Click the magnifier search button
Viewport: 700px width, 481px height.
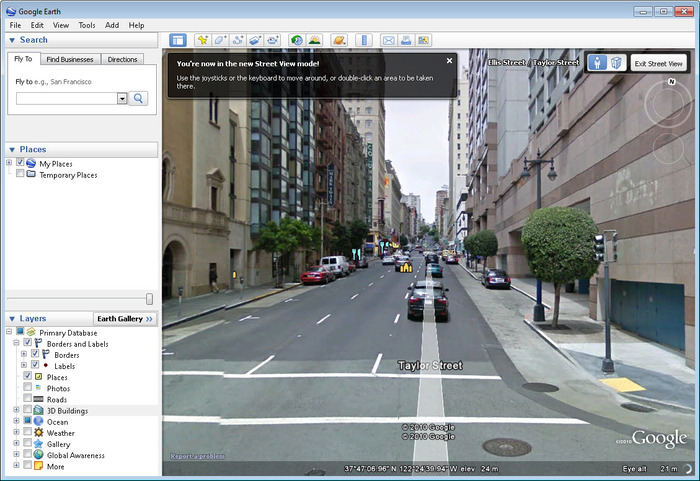(x=139, y=98)
